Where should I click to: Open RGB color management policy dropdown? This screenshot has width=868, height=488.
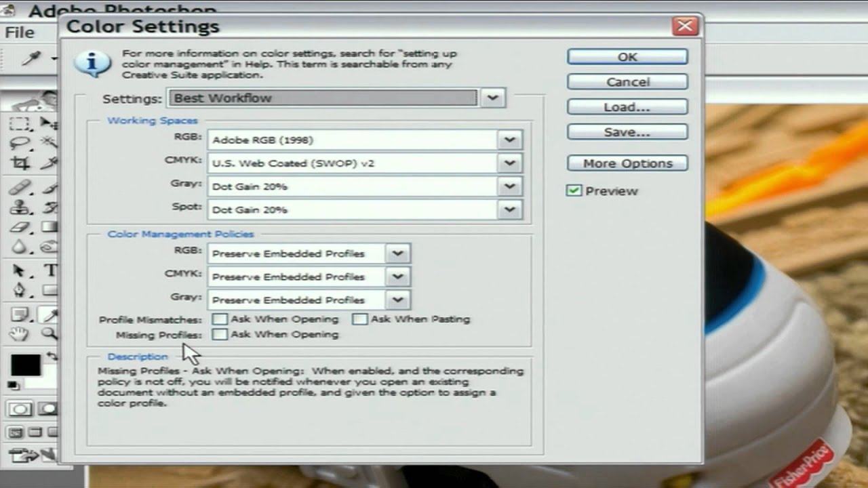[397, 253]
